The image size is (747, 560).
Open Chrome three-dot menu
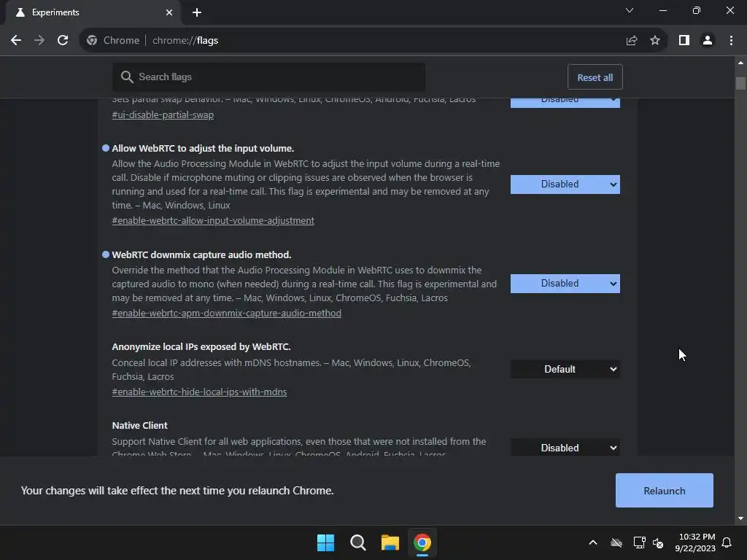point(731,41)
